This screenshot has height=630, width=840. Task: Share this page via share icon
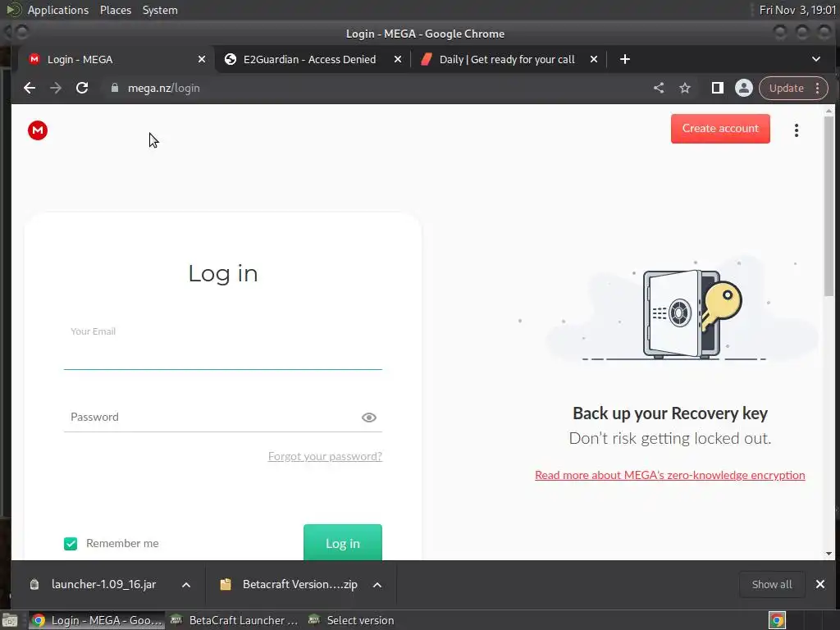[659, 88]
